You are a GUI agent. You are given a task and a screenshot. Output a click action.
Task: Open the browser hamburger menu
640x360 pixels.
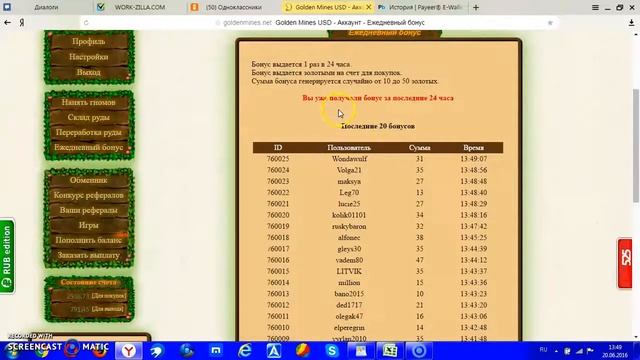point(595,7)
